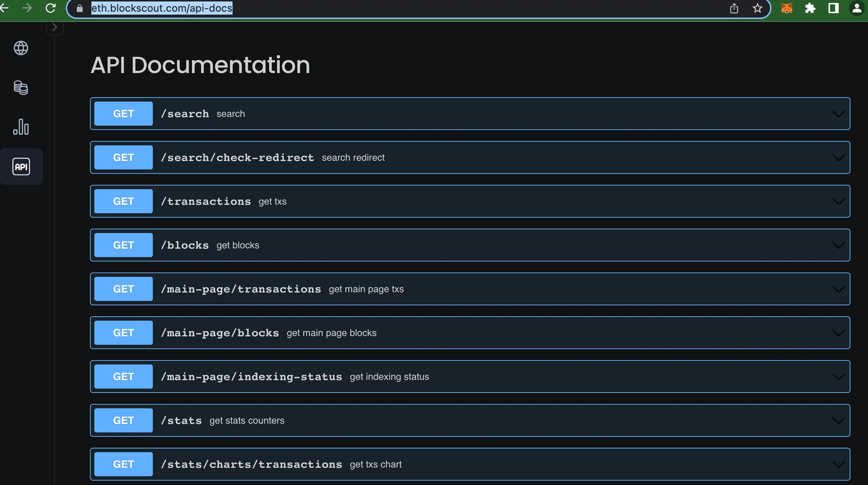Open the stats bar chart sidebar icon
The image size is (868, 485).
(x=21, y=127)
